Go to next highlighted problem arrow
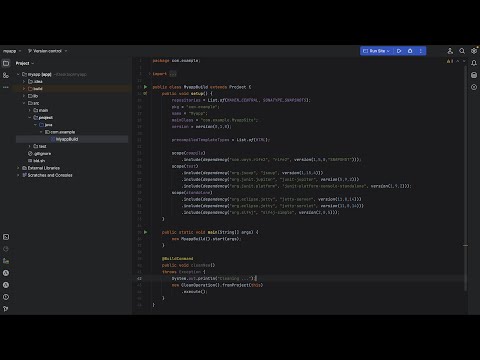 (464, 61)
